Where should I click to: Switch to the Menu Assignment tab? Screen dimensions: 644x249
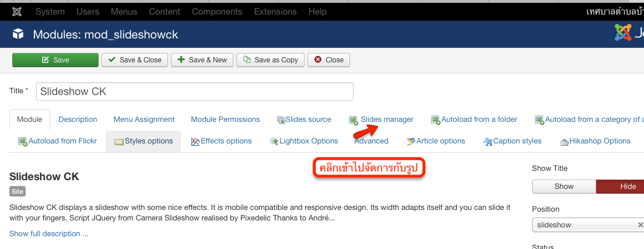(x=144, y=120)
